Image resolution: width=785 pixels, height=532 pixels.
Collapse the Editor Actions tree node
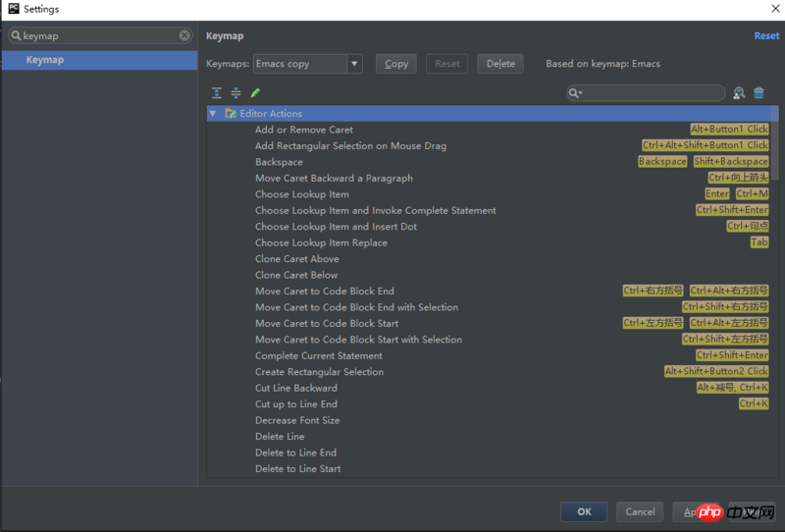pyautogui.click(x=213, y=114)
